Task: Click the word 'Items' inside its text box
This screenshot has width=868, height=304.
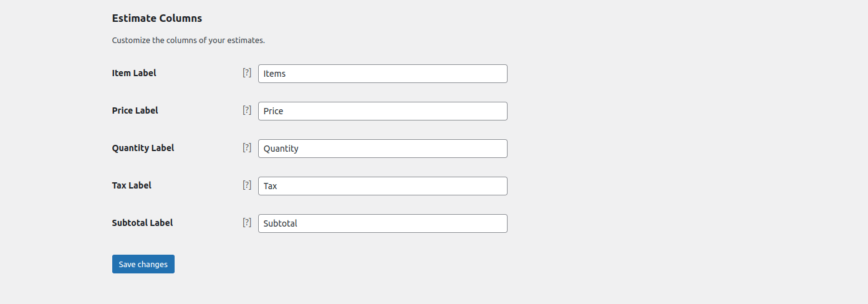Action: tap(274, 74)
